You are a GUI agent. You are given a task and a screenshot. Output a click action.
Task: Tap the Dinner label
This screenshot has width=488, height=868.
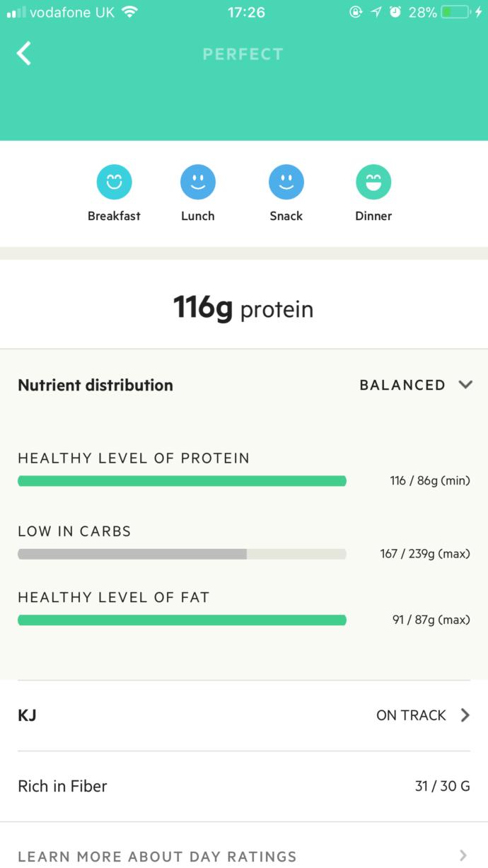373,216
